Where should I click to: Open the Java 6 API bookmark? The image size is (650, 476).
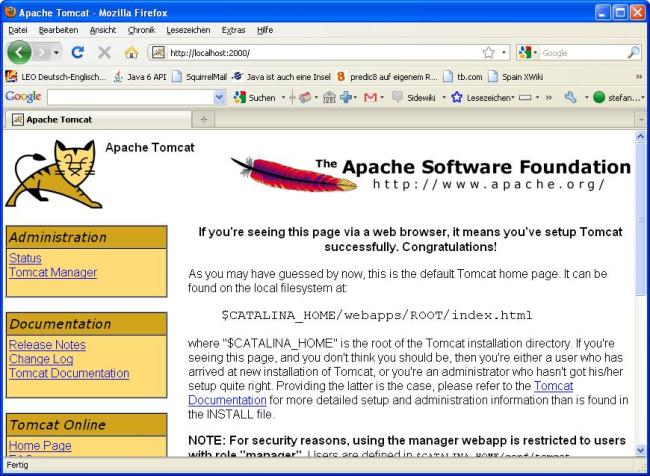(x=140, y=77)
